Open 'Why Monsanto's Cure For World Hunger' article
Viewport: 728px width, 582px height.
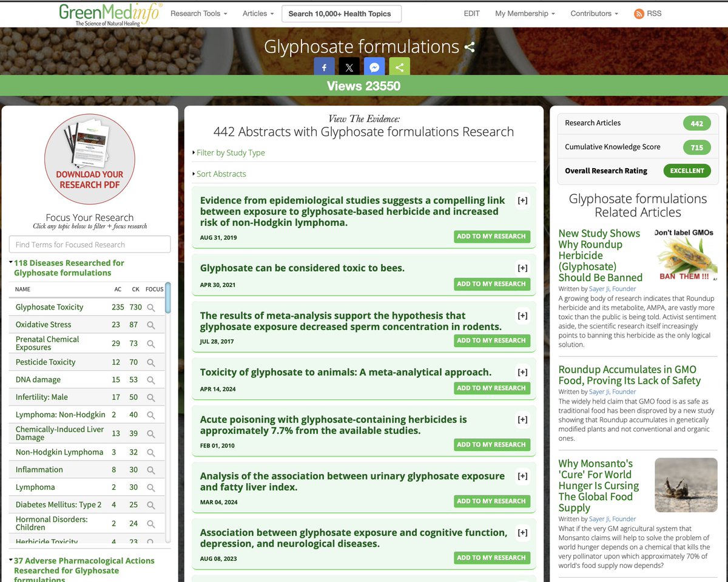coord(599,486)
